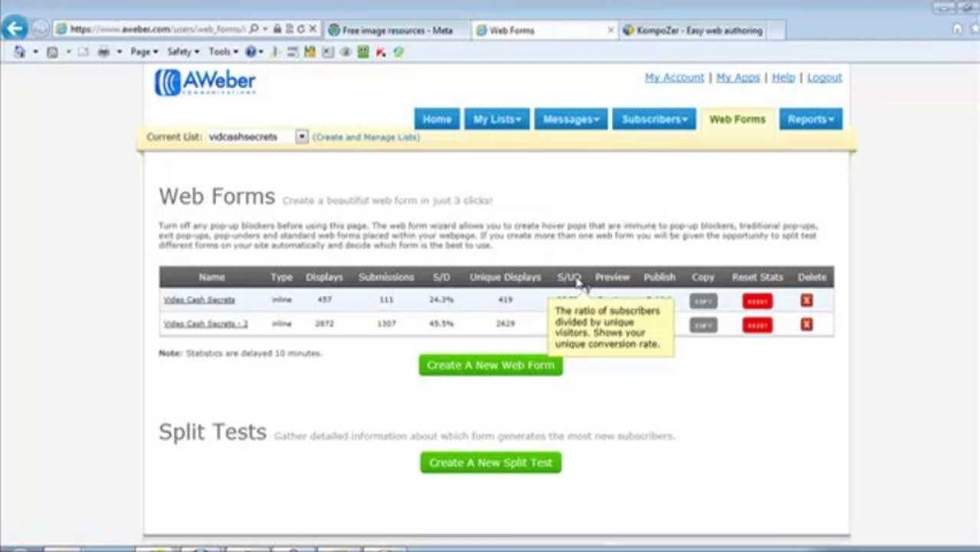The height and width of the screenshot is (552, 980).
Task: Click the Displays column header
Action: coord(324,277)
